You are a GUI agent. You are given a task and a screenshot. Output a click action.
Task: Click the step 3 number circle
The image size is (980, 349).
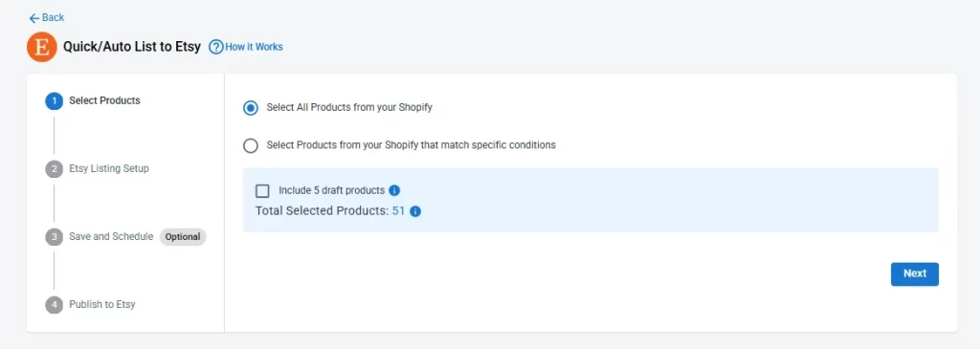coord(55,237)
